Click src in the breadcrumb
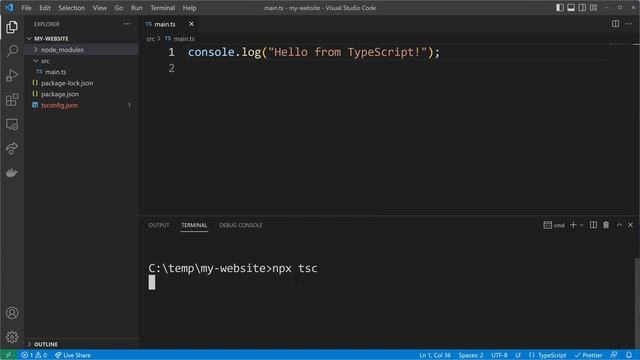This screenshot has height=360, width=640. (x=151, y=39)
